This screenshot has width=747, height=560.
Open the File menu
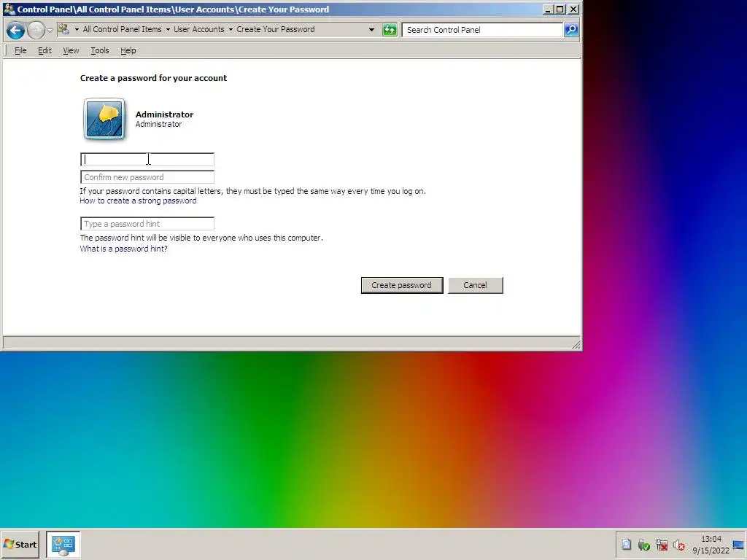(x=20, y=50)
